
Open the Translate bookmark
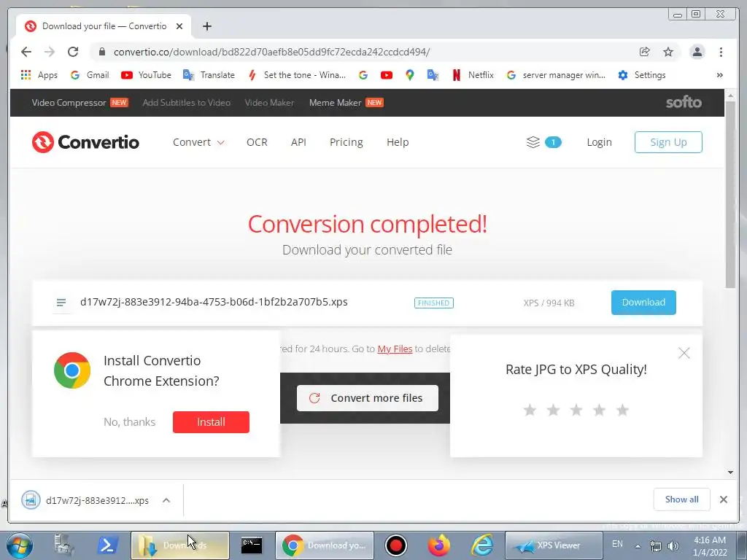[x=209, y=75]
